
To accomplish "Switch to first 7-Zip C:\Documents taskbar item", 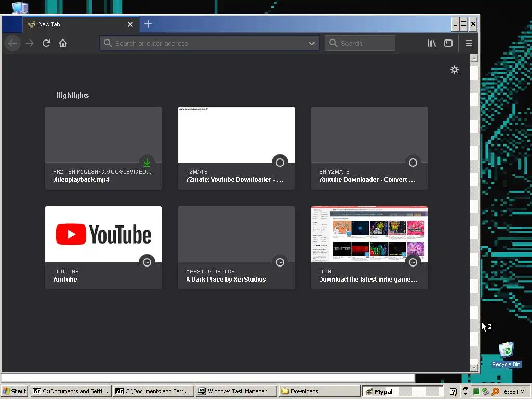I will 71,391.
